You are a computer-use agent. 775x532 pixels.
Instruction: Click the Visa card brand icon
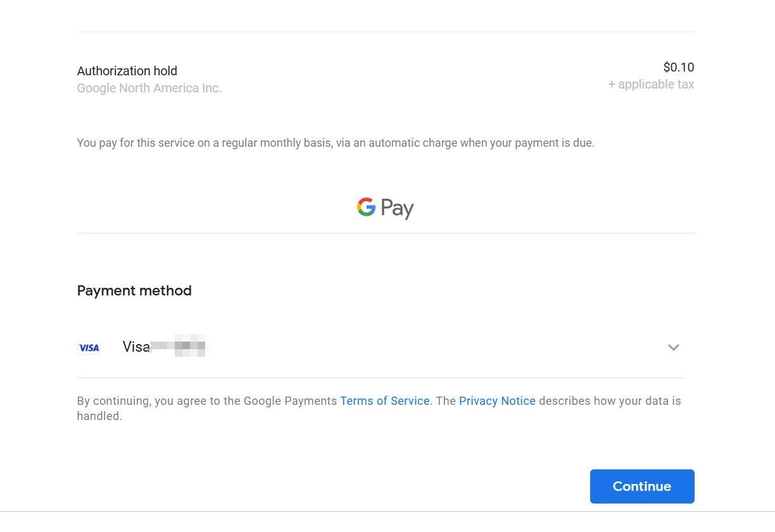(89, 348)
